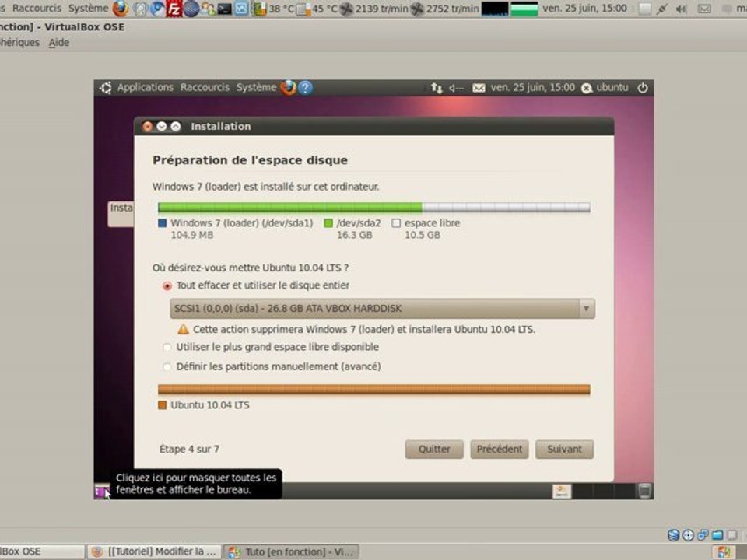Click the 2139 tr/min fan sensor icon
747x560 pixels.
(346, 9)
